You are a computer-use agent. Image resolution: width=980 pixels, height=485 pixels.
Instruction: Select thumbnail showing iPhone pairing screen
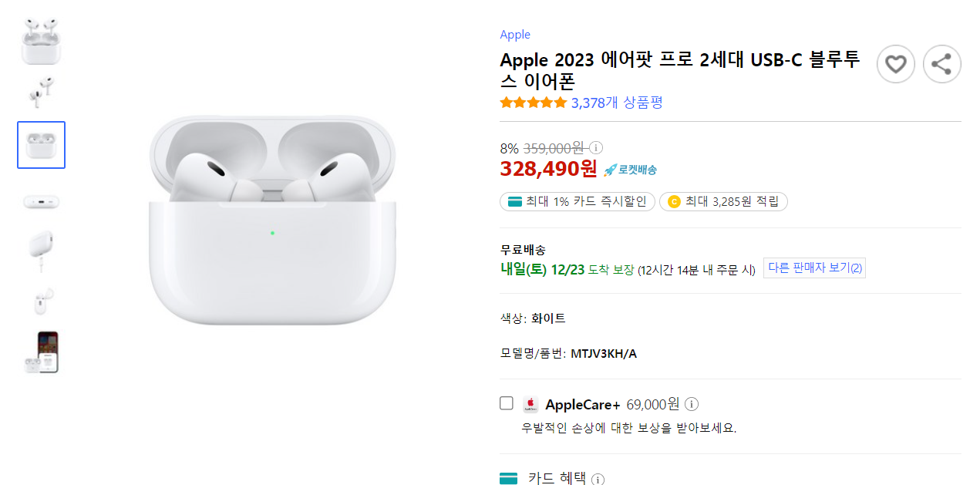[41, 352]
